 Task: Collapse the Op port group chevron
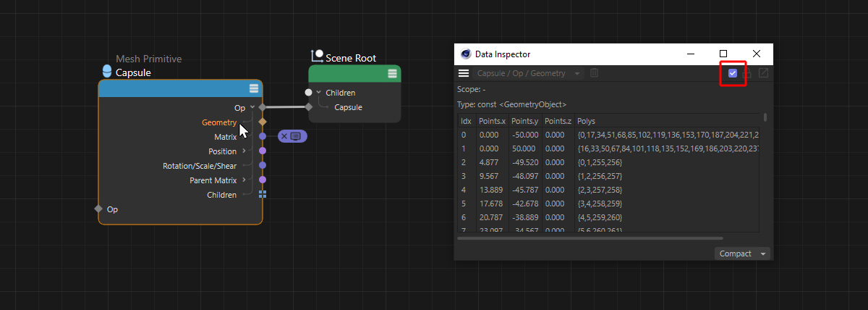(252, 107)
